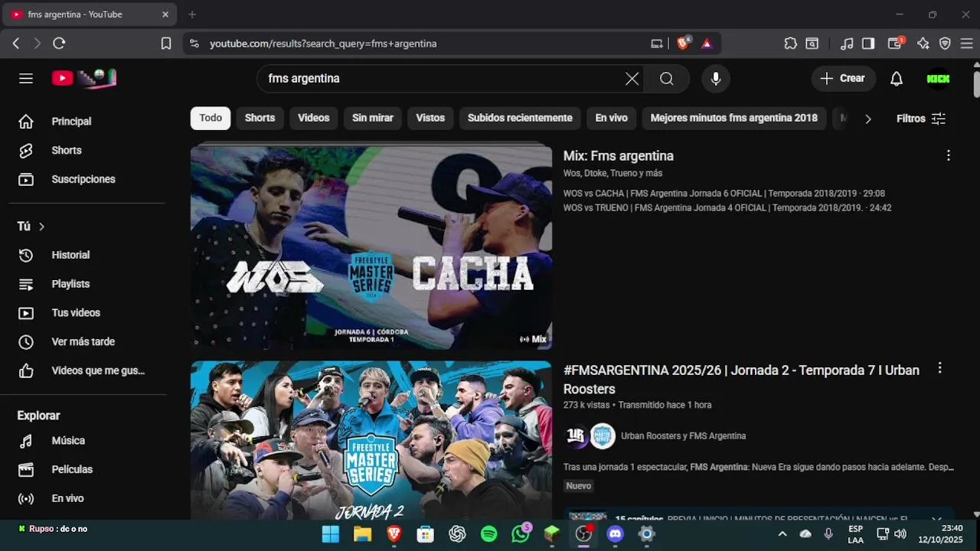This screenshot has height=551, width=980.
Task: Open Spotify from the taskbar
Action: pyautogui.click(x=489, y=533)
